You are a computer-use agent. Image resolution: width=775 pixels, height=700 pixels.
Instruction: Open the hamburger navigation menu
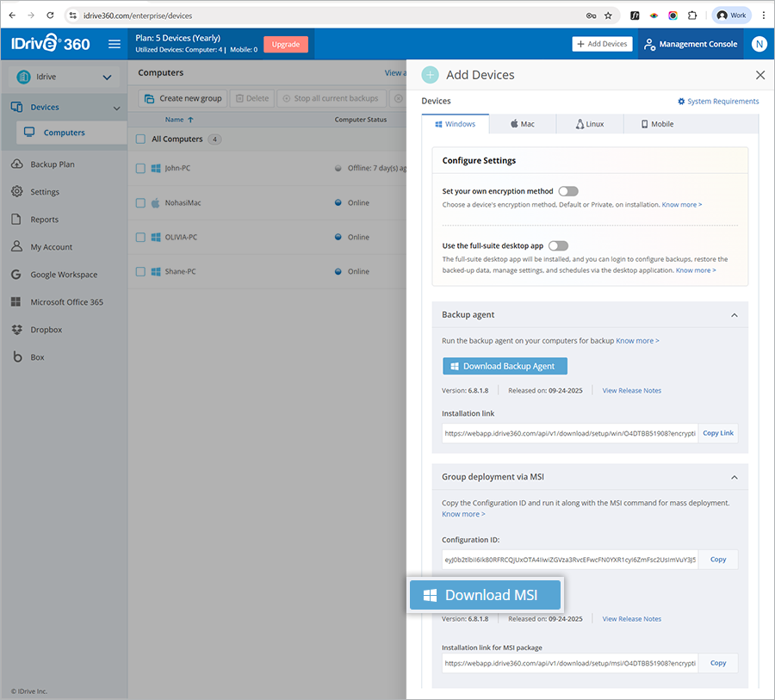pyautogui.click(x=115, y=44)
